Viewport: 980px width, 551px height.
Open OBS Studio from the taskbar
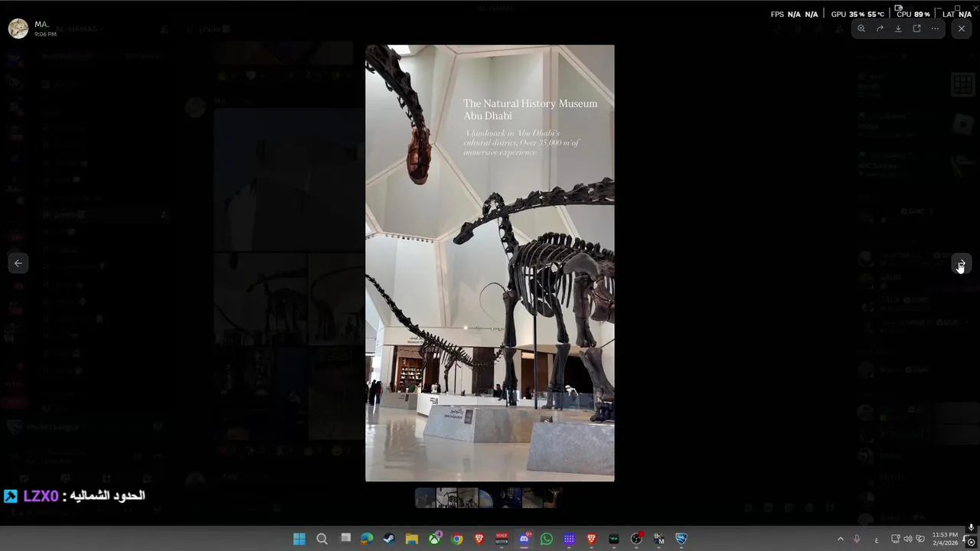click(636, 539)
